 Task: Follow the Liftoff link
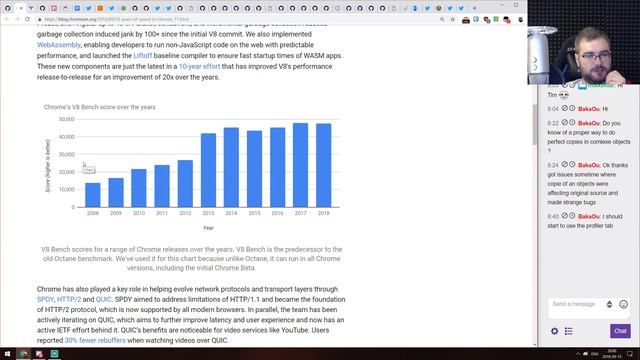click(x=142, y=56)
